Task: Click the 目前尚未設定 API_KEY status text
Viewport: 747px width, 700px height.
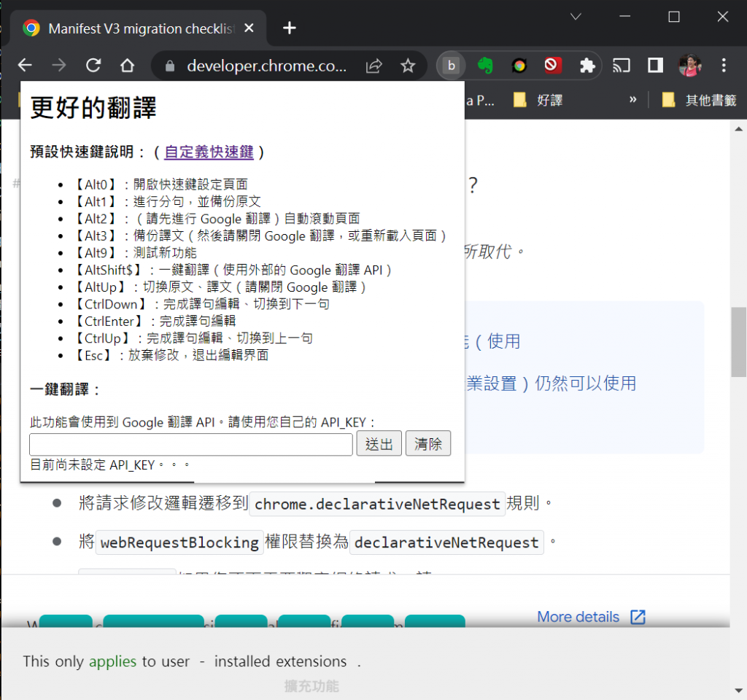Action: [x=109, y=464]
